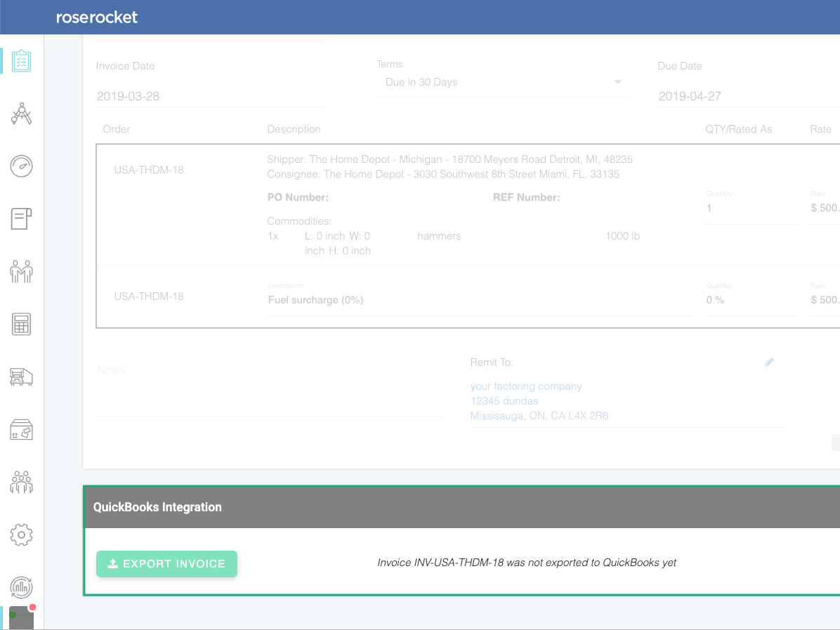Click the 'REF Number:' label
The width and height of the screenshot is (840, 630).
527,197
